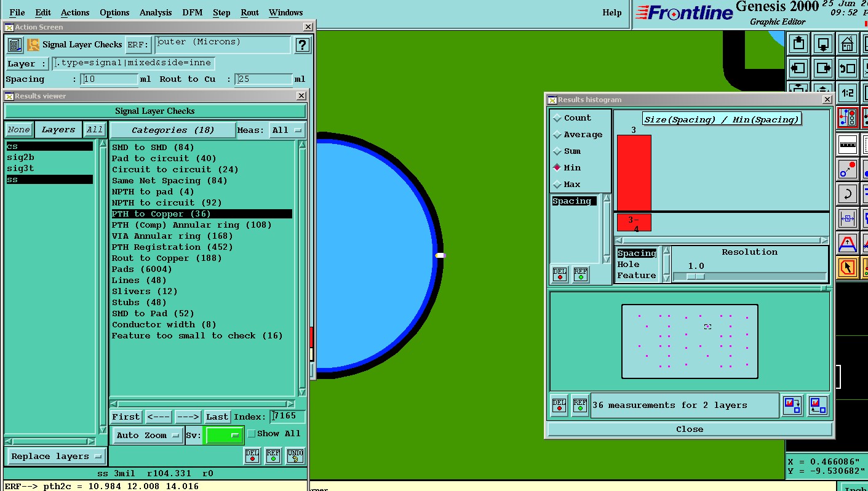Viewport: 868px width, 491px height.
Task: Click the UNDO icon in Results viewer
Action: (x=295, y=456)
